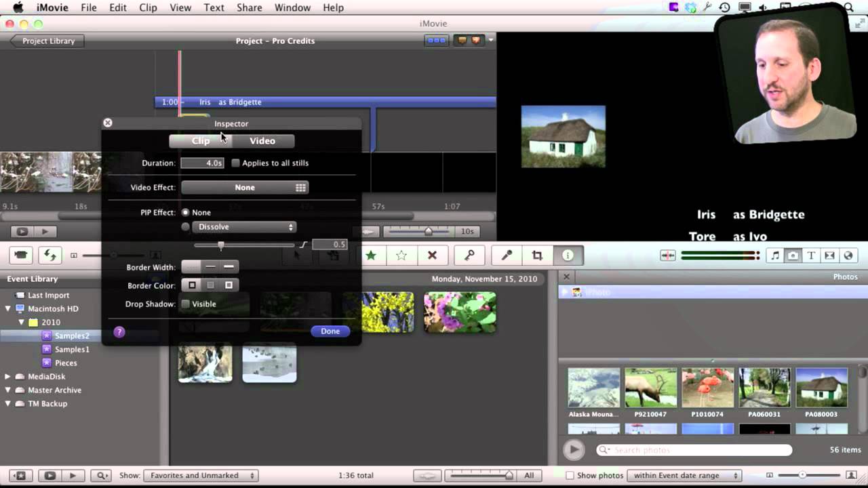Reject selection with the red X
Screen dimensions: 868x488
tap(432, 256)
